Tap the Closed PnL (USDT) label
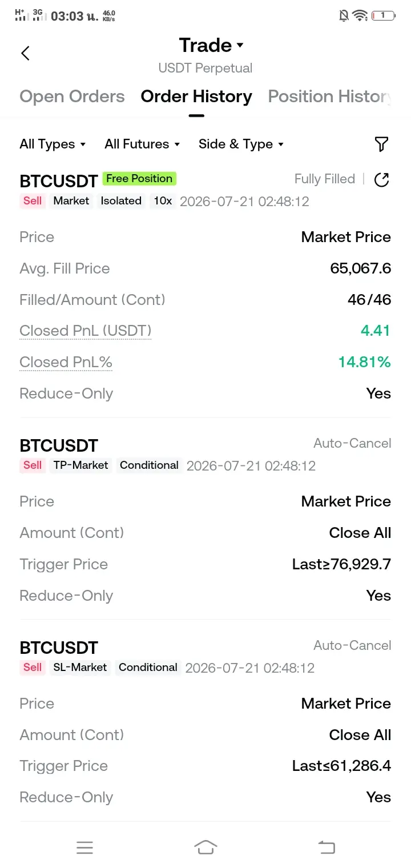Viewport: 411px width, 868px height. coord(86,331)
